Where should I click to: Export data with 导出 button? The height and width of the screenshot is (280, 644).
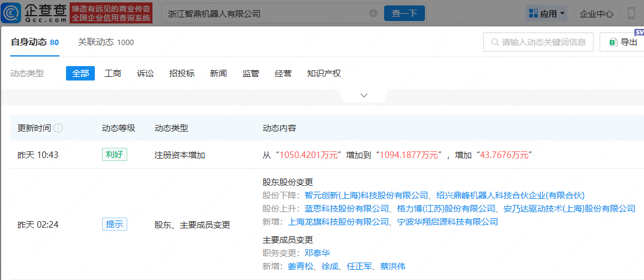tap(623, 42)
